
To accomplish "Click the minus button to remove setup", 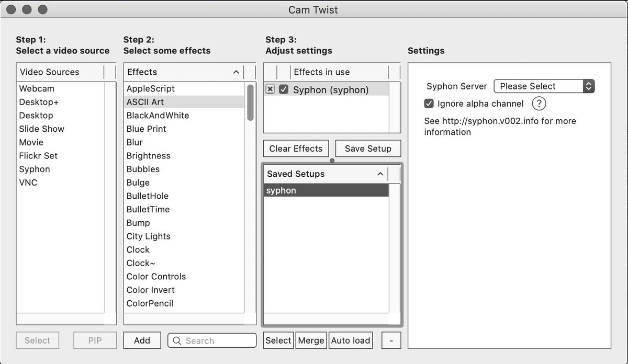I will (391, 340).
